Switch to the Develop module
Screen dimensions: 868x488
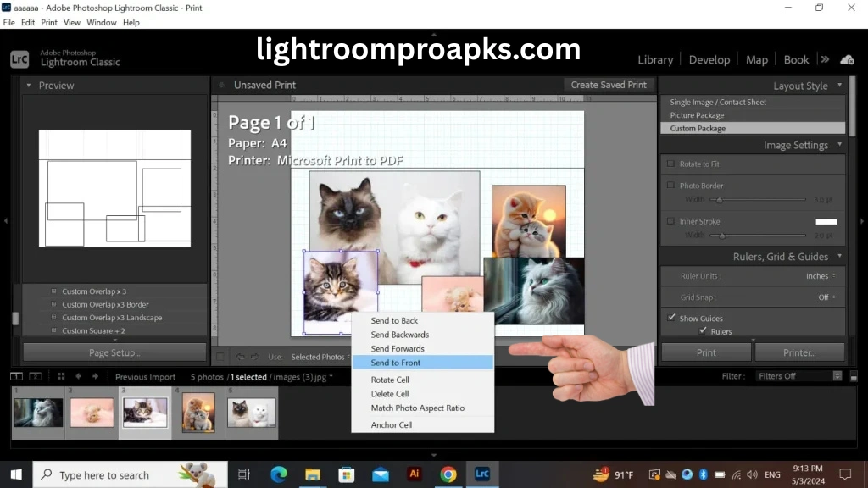pyautogui.click(x=709, y=59)
